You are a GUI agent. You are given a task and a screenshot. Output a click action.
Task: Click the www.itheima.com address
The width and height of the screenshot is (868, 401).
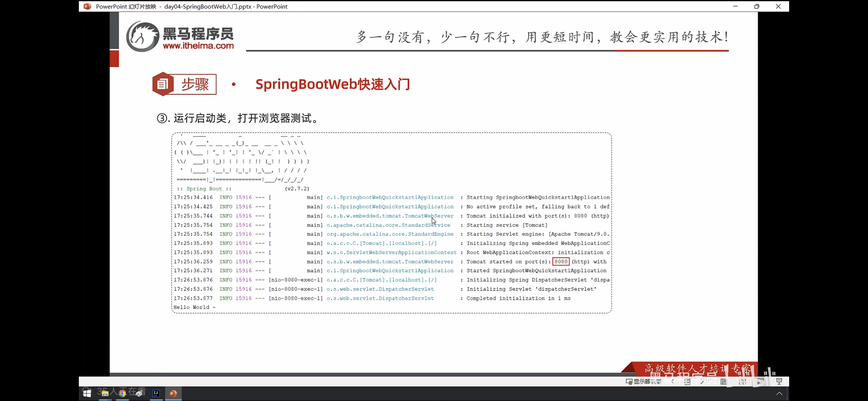(198, 46)
